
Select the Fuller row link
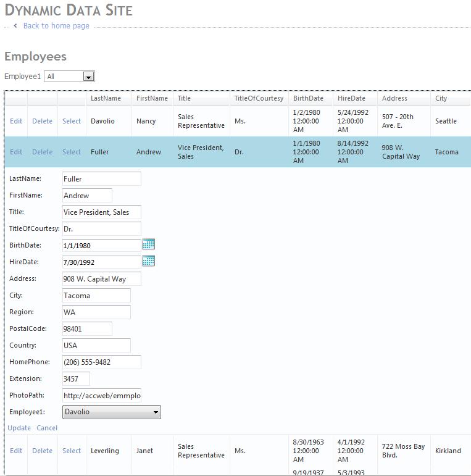click(72, 152)
